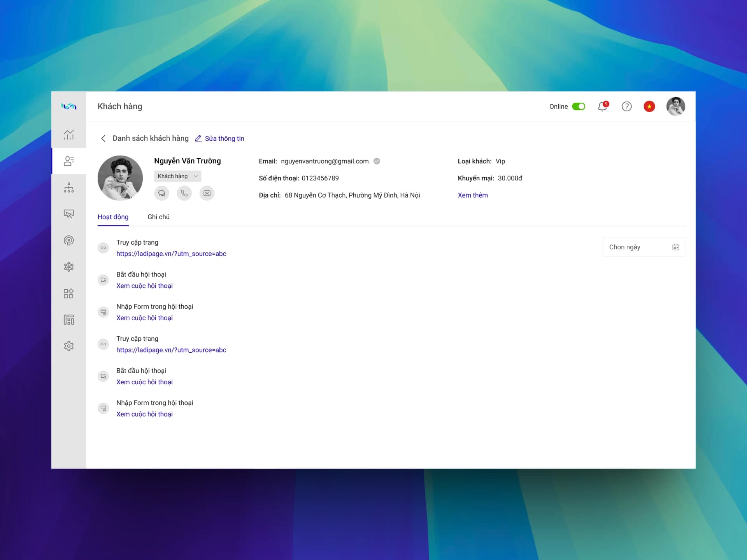The width and height of the screenshot is (747, 560).
Task: Select the customers sidebar icon
Action: [69, 161]
